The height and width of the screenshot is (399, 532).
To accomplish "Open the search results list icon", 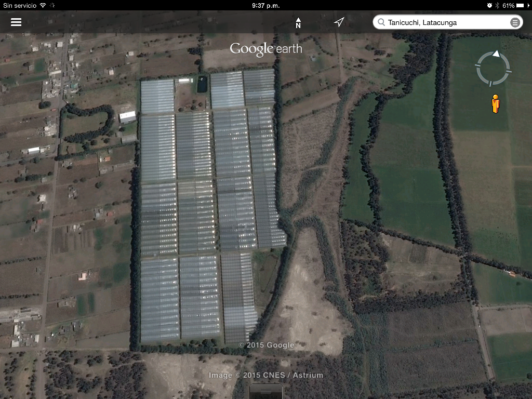I will coord(514,22).
